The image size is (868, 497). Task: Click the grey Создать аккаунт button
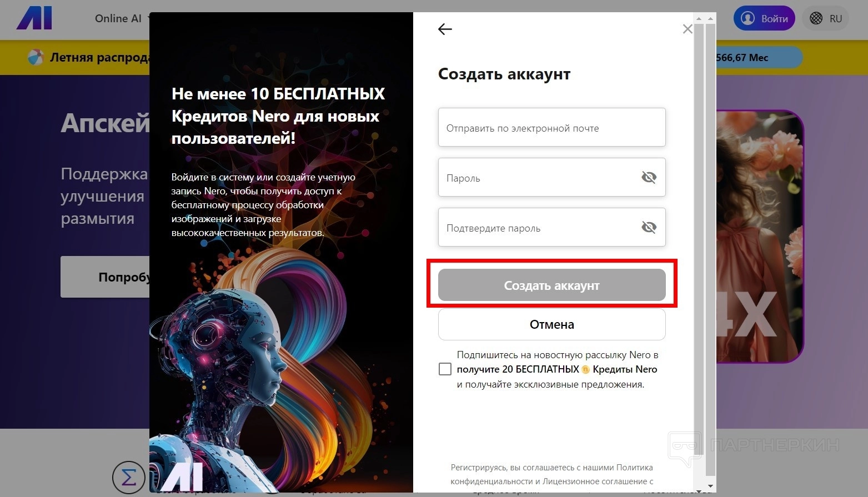pyautogui.click(x=551, y=285)
